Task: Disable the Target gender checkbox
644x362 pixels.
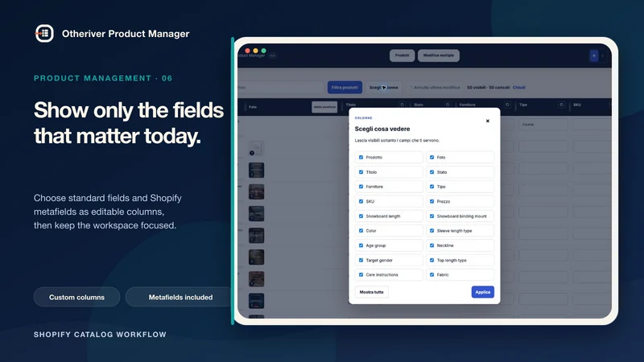Action: (361, 260)
